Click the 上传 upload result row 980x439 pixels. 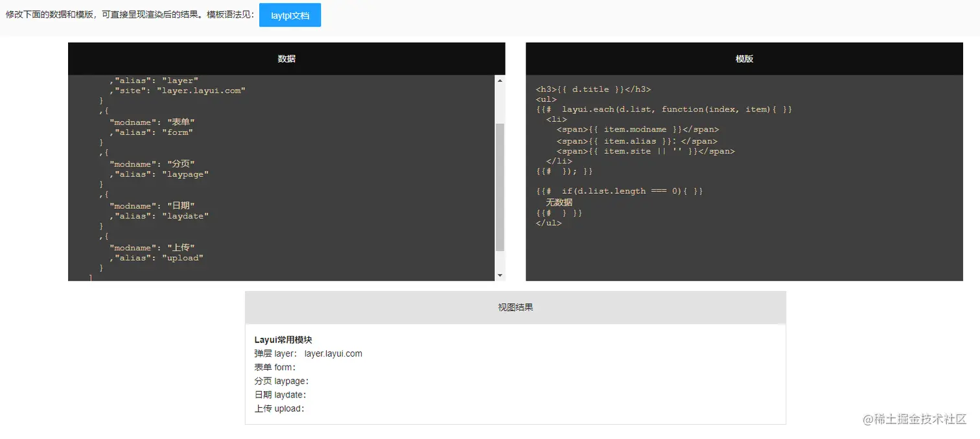click(x=279, y=409)
